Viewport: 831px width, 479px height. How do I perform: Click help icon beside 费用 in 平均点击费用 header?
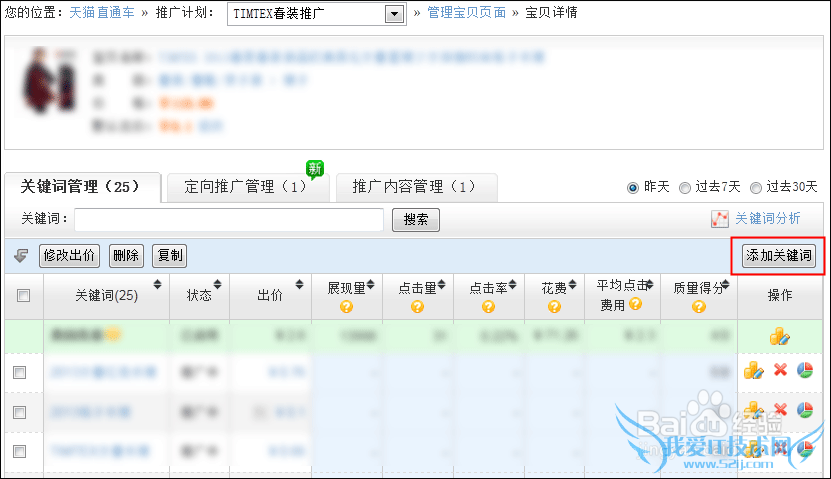(635, 304)
